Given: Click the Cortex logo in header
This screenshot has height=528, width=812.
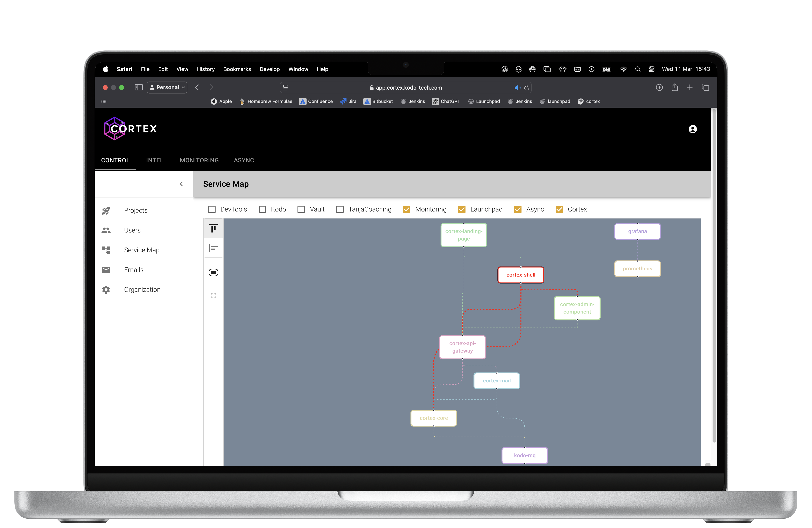Looking at the screenshot, I should pos(130,129).
